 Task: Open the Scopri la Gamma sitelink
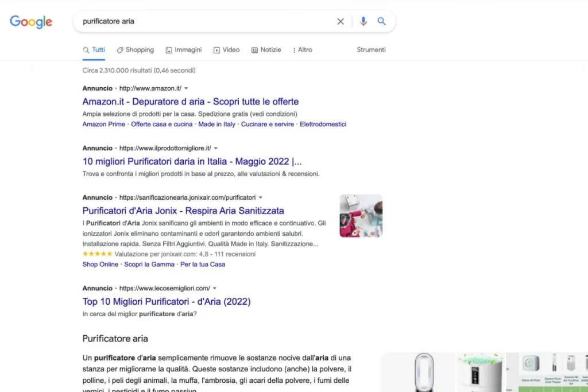(x=149, y=264)
